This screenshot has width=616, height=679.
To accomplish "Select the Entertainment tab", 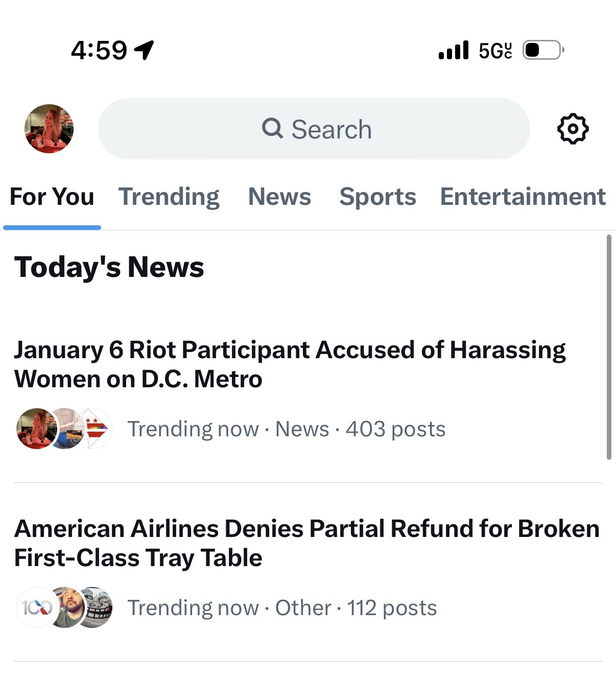I will point(523,197).
